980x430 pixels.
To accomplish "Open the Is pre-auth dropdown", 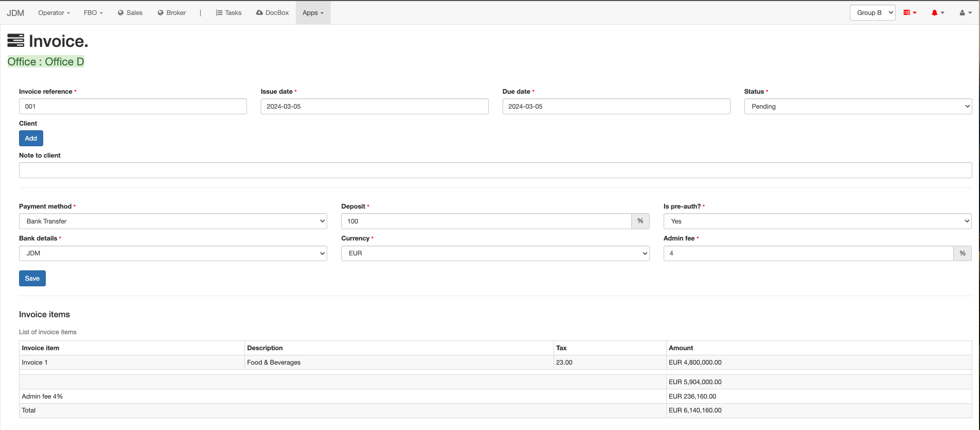I will (x=817, y=221).
